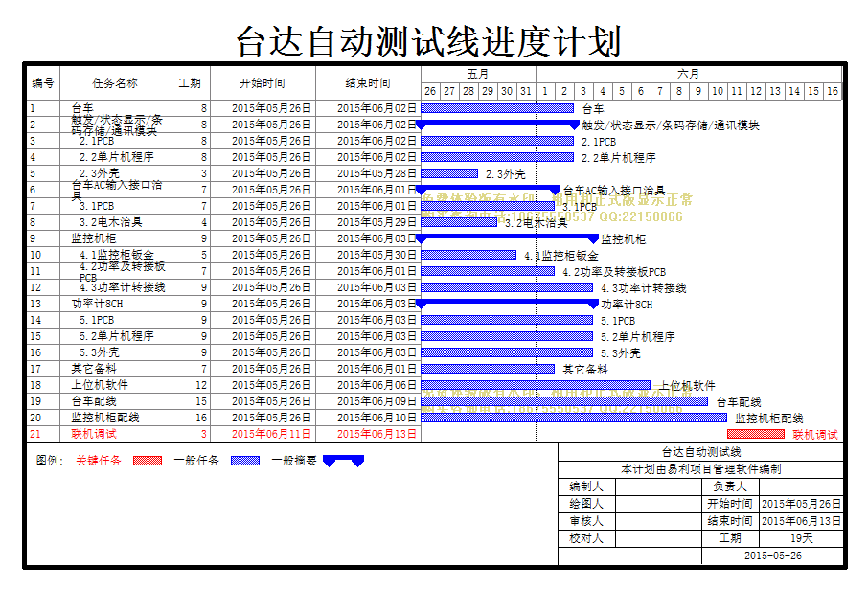The width and height of the screenshot is (868, 590).
Task: Click the empty field next to 审核人
Action: pyautogui.click(x=658, y=521)
